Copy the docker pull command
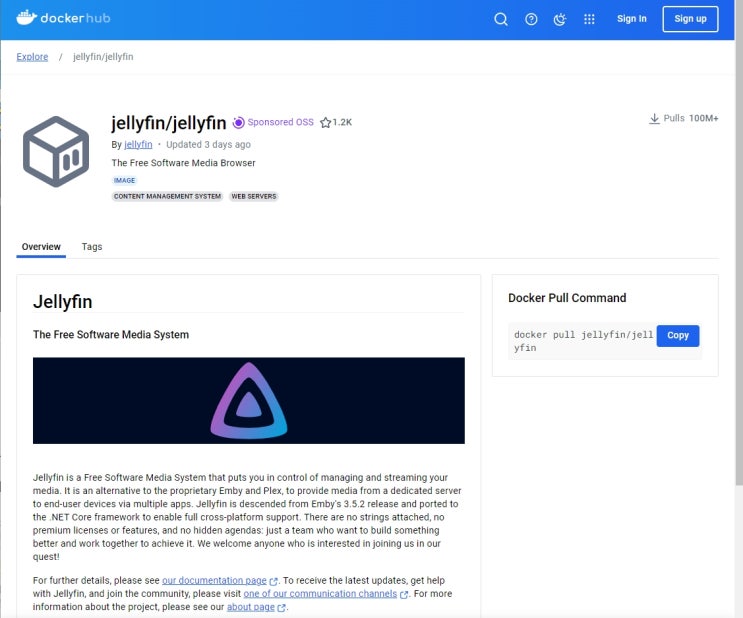Screen dimensions: 743x618 678,336
